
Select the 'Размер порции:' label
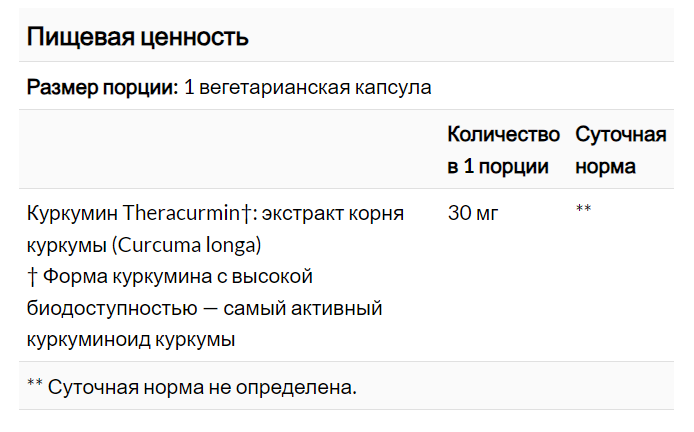102,87
